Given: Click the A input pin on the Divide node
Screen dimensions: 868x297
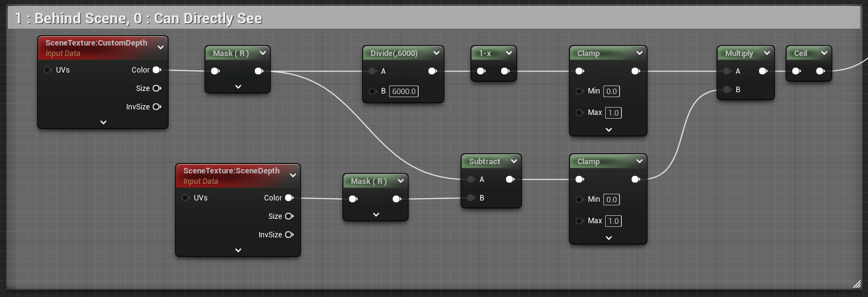Looking at the screenshot, I should click(372, 71).
